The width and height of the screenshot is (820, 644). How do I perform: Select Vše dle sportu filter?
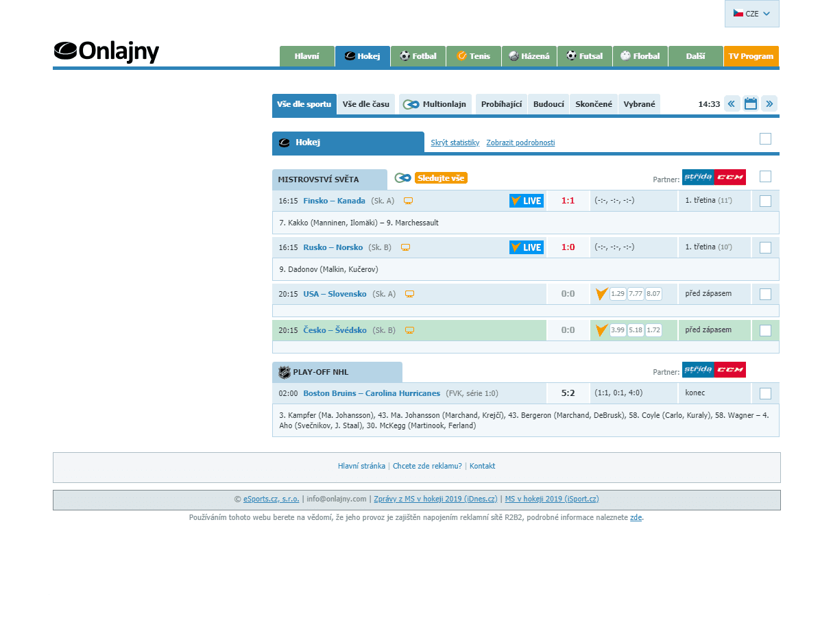(304, 104)
